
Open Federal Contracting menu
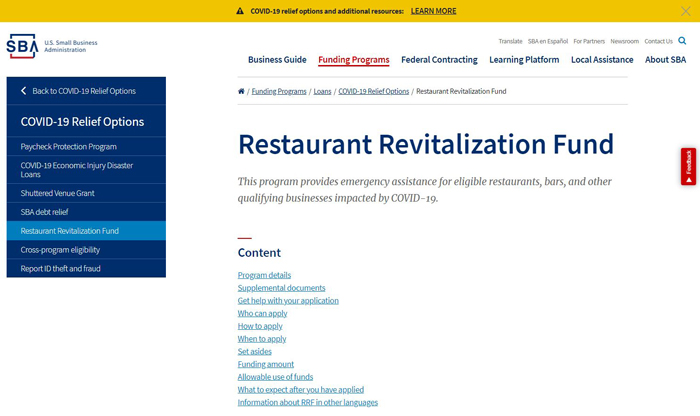click(439, 60)
